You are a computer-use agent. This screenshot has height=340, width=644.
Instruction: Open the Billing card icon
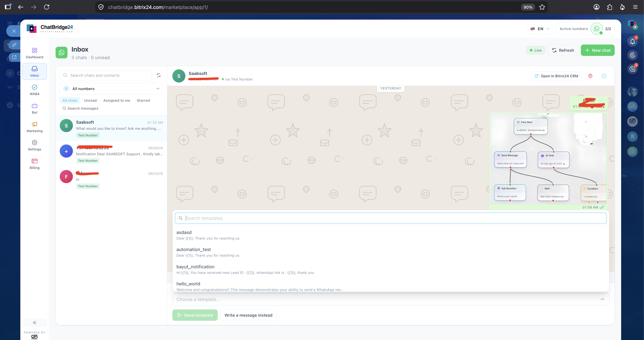click(x=35, y=161)
